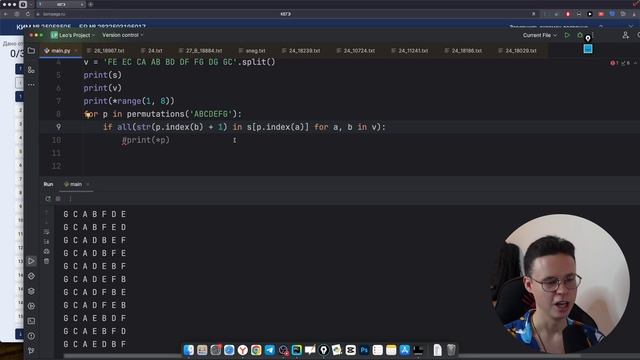This screenshot has height=360, width=640.
Task: Rerun main with the rerun icon
Action: click(x=48, y=199)
